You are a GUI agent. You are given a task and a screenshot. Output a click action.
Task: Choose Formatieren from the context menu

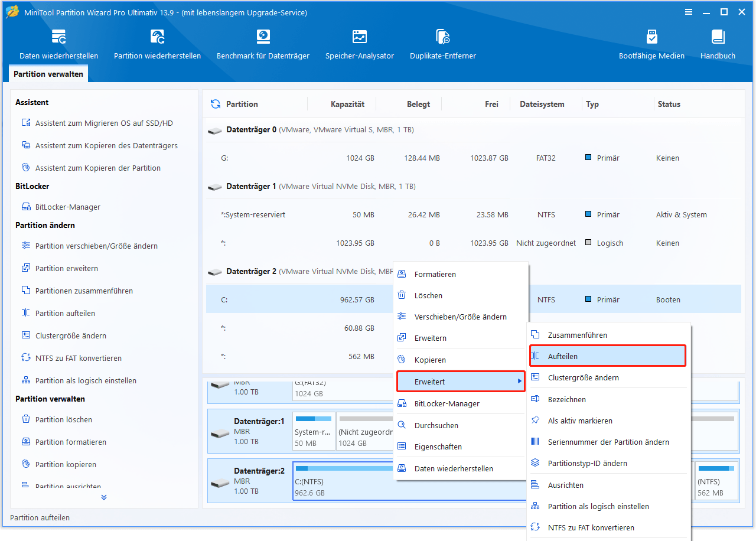coord(460,274)
